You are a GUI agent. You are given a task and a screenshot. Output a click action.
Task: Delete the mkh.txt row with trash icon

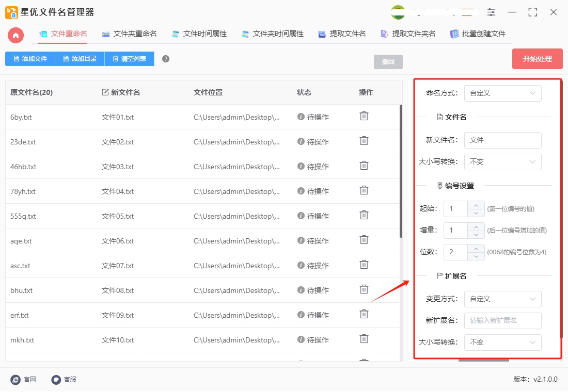pos(364,339)
